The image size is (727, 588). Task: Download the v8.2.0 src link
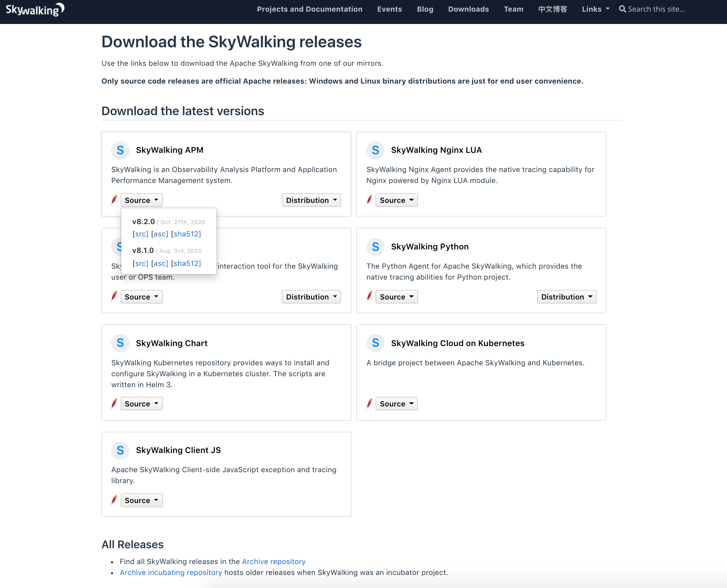(x=140, y=234)
